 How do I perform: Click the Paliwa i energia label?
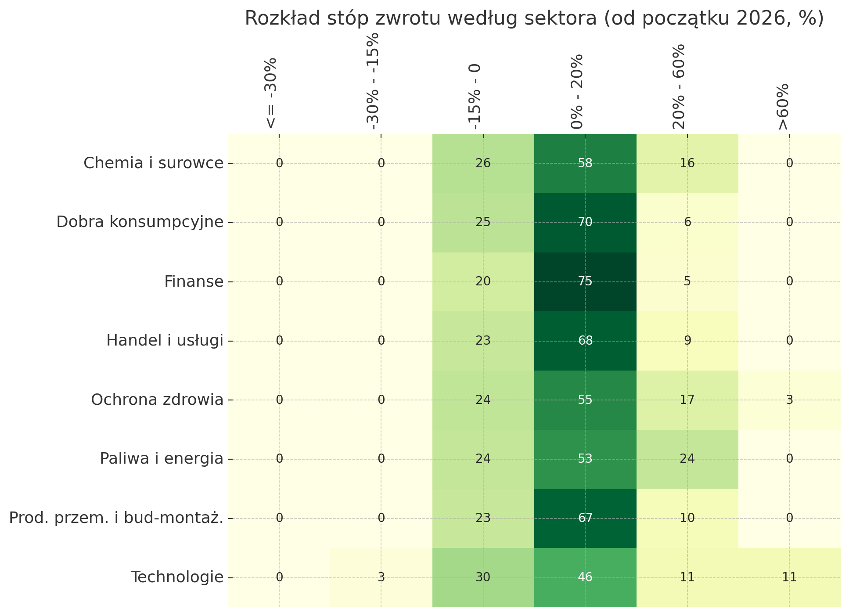click(x=161, y=459)
